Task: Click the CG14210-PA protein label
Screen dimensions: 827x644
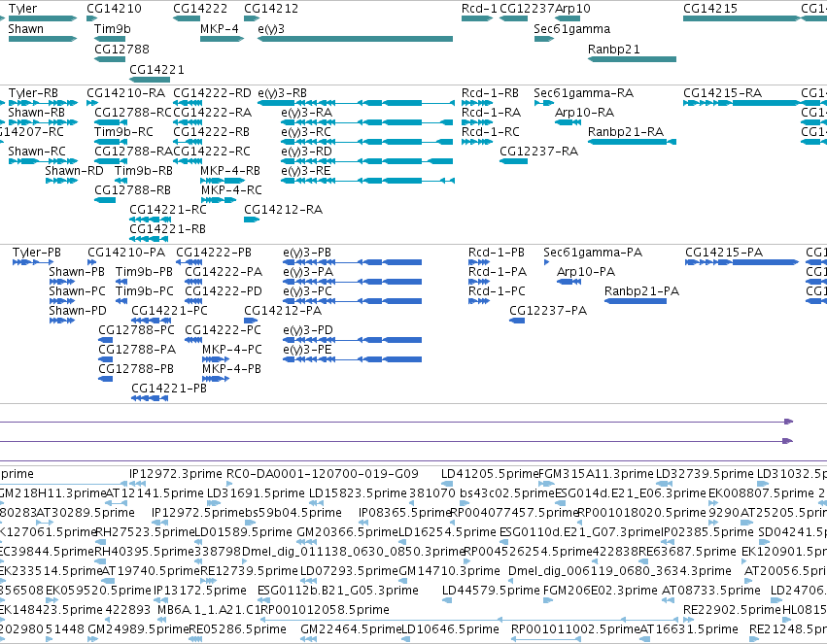Action: tap(126, 253)
